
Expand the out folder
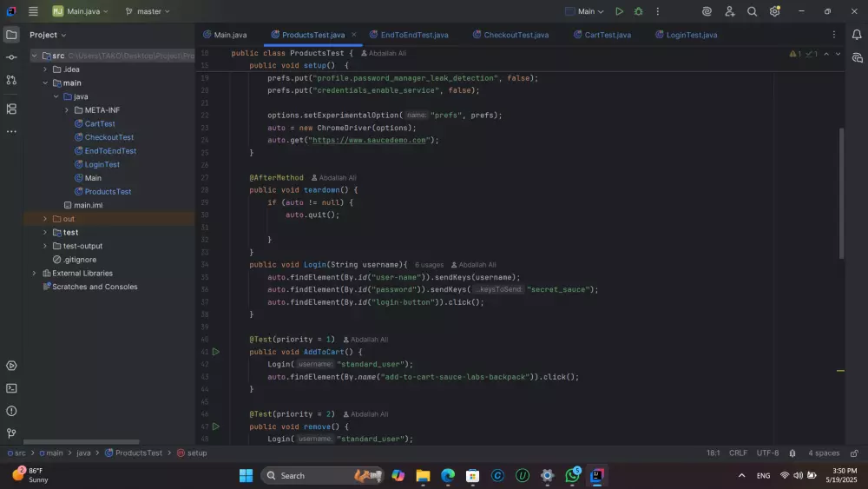point(45,219)
